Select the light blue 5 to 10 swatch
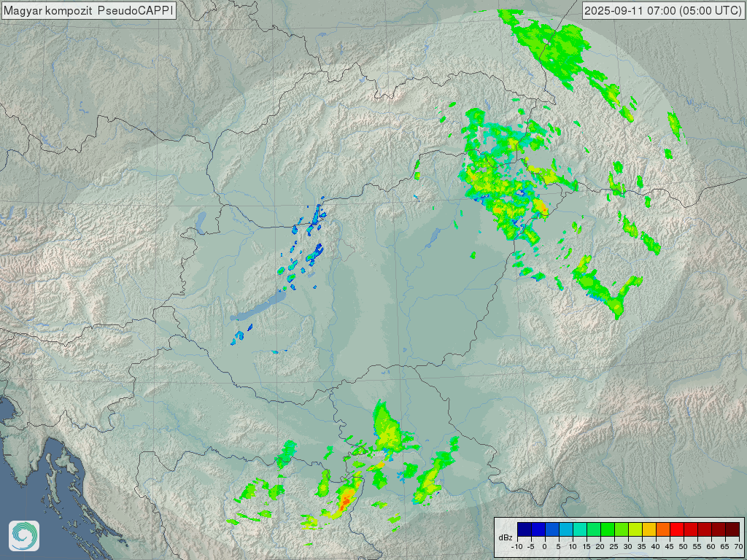Image resolution: width=747 pixels, height=560 pixels. [566, 529]
